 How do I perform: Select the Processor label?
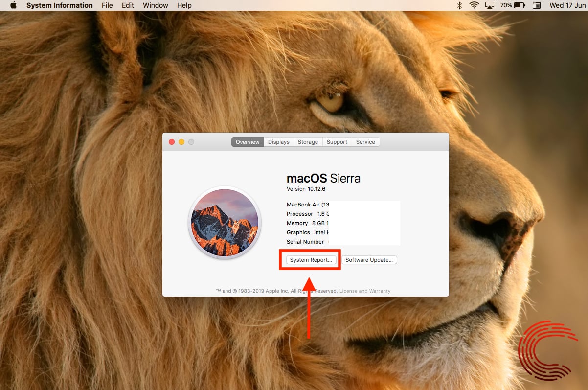(x=300, y=214)
